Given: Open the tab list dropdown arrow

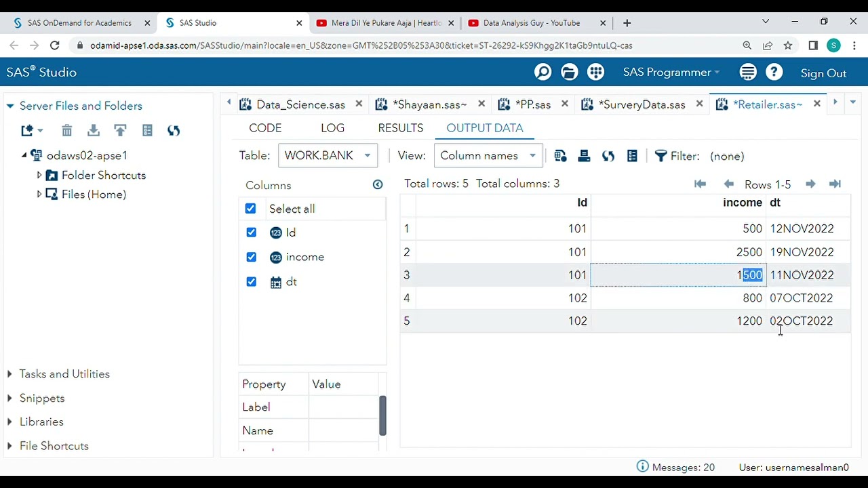Looking at the screenshot, I should pos(852,102).
